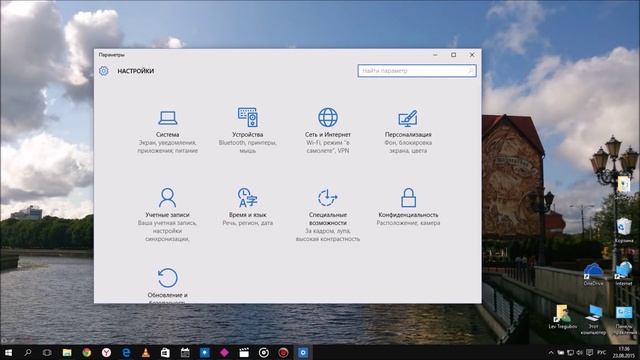The height and width of the screenshot is (360, 640).
Task: Open Обновление и безопасность settings
Action: coord(167,285)
